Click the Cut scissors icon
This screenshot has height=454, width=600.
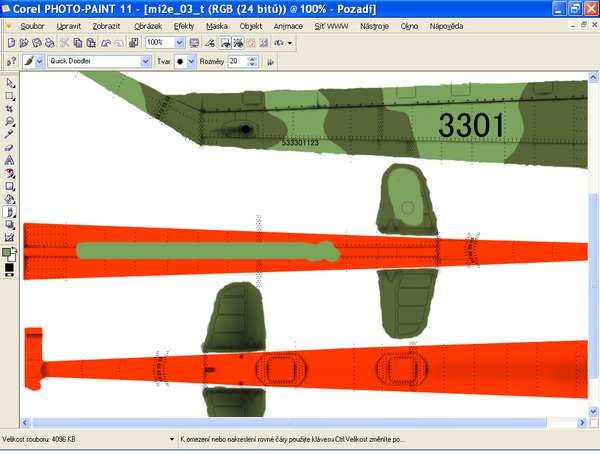pyautogui.click(x=64, y=43)
